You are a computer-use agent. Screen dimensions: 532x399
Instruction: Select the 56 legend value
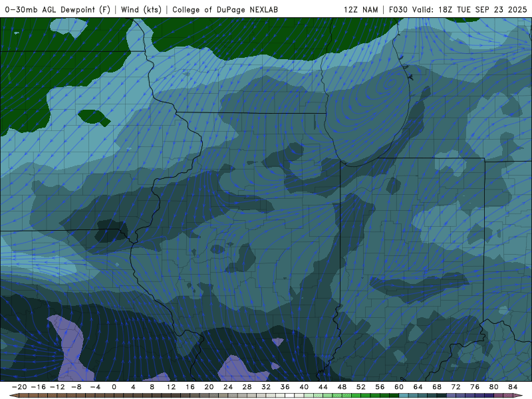point(380,387)
